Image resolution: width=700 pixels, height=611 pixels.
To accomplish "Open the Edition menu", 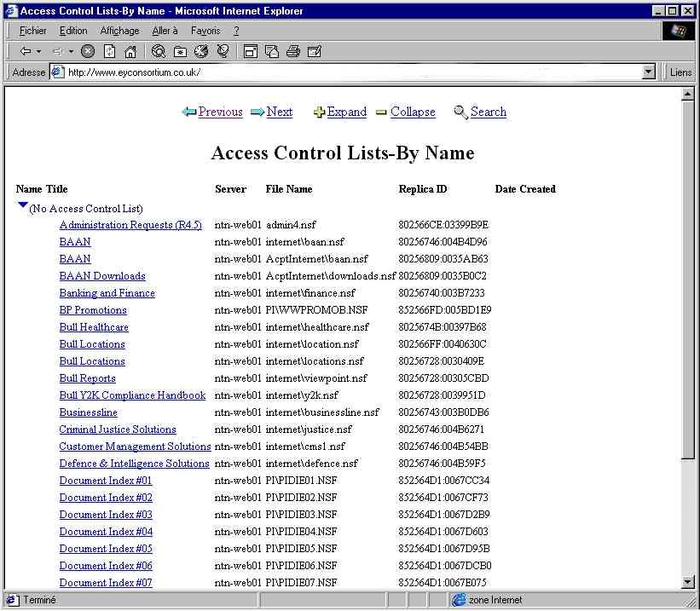I will pyautogui.click(x=73, y=31).
